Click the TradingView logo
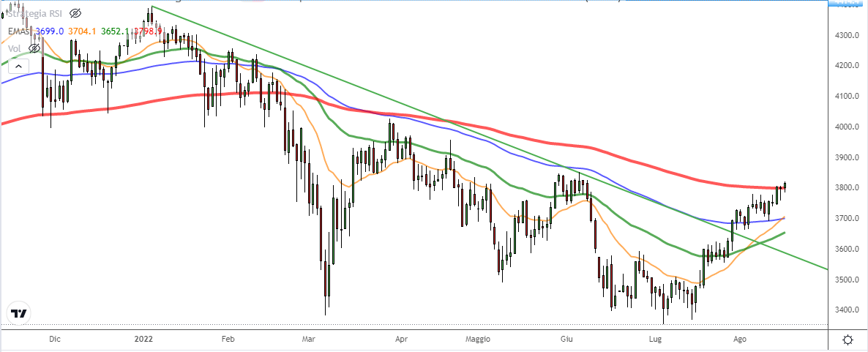This screenshot has width=868, height=352. click(19, 312)
